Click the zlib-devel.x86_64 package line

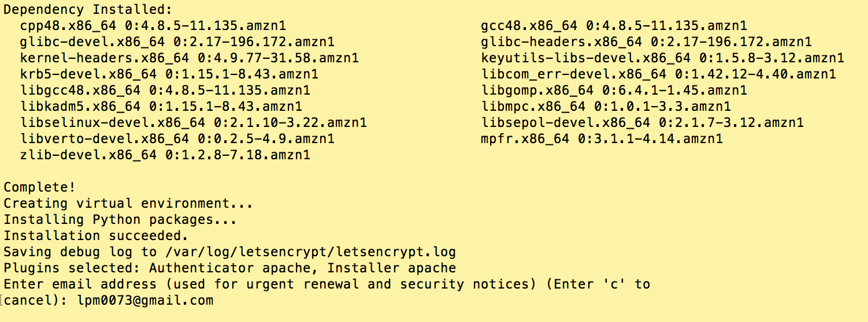165,155
